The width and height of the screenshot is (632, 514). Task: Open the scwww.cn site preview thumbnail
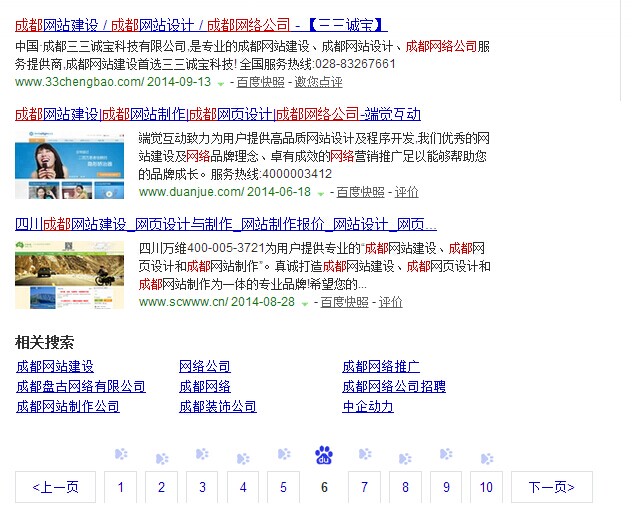pos(69,275)
